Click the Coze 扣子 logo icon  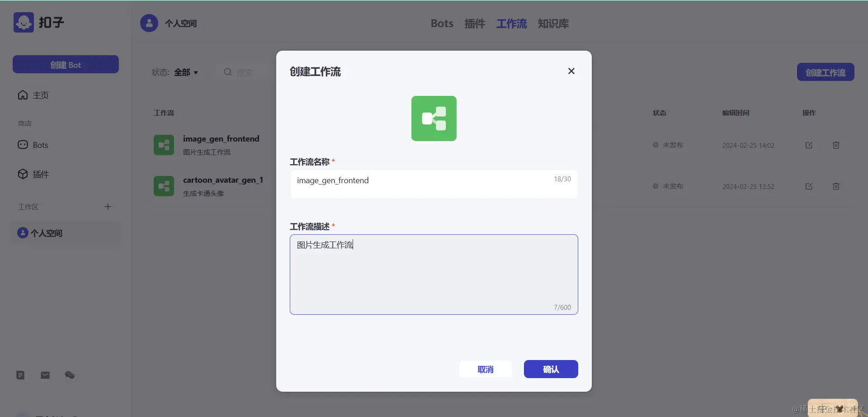pos(24,22)
